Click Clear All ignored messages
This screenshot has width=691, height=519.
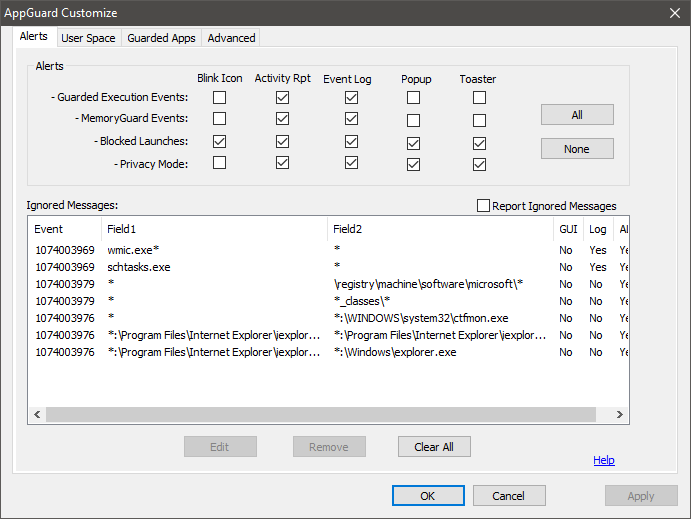(434, 447)
